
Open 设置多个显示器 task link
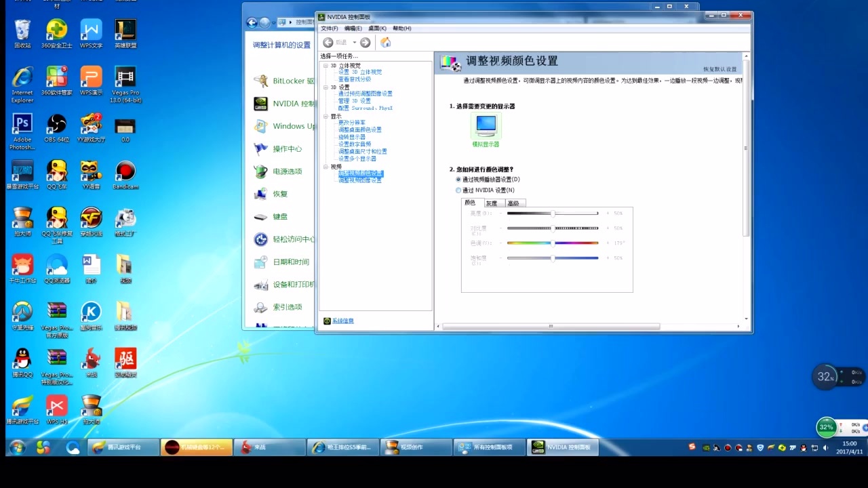[x=357, y=159]
